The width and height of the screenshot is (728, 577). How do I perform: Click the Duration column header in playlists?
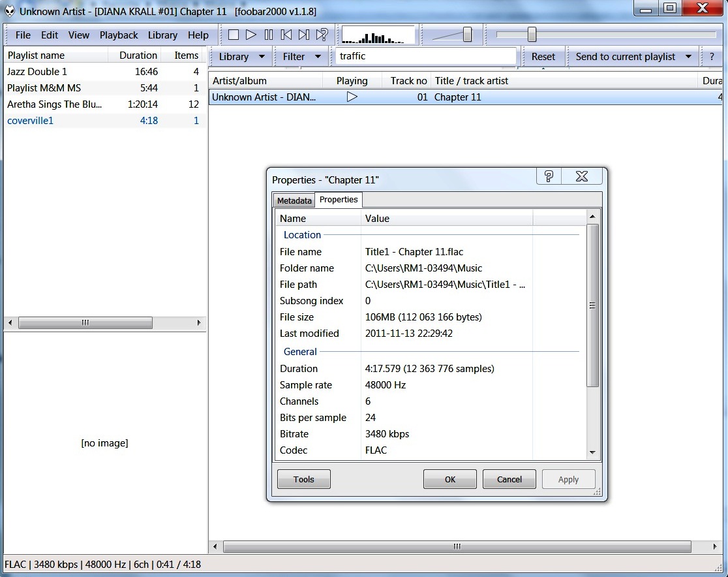135,55
